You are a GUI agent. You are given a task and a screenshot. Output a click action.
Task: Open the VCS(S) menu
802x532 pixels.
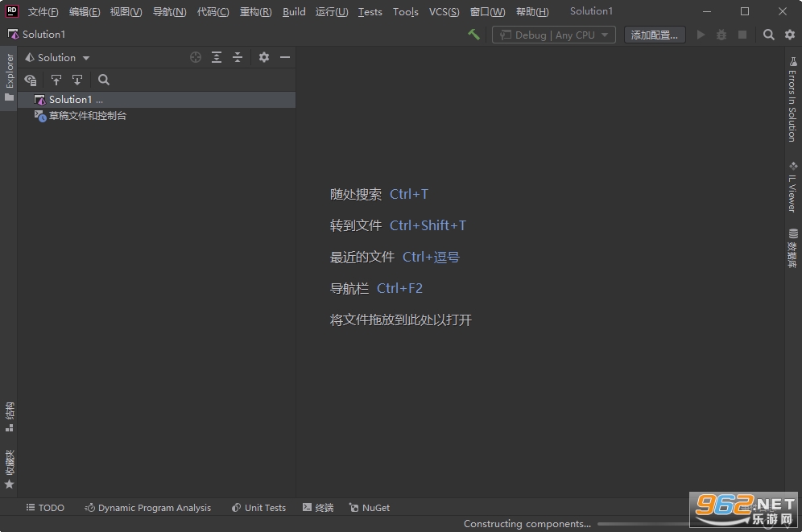pyautogui.click(x=444, y=12)
